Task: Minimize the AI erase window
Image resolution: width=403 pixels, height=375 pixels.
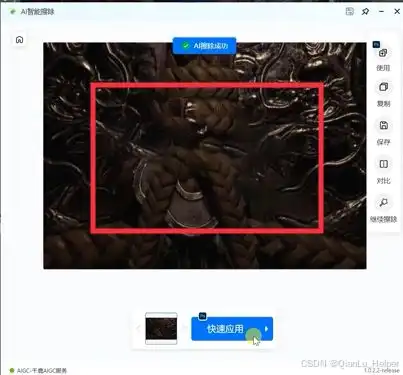Action: click(x=381, y=11)
